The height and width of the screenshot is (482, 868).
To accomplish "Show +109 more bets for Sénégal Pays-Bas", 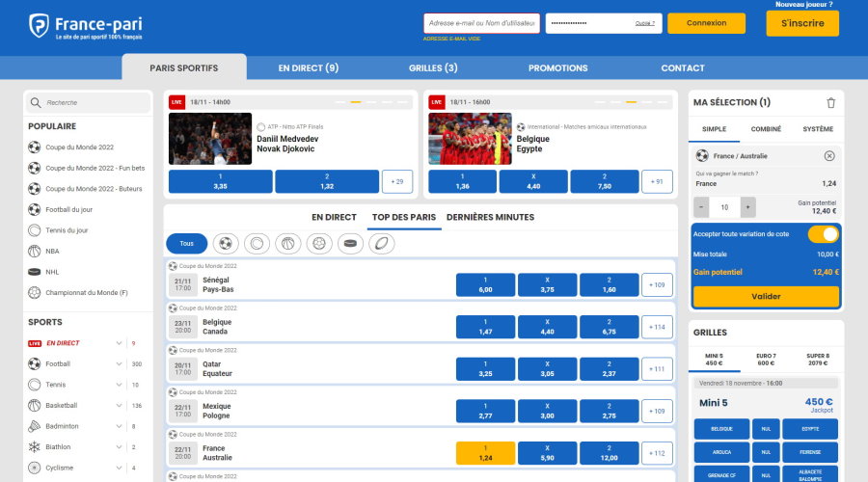I will (x=657, y=285).
